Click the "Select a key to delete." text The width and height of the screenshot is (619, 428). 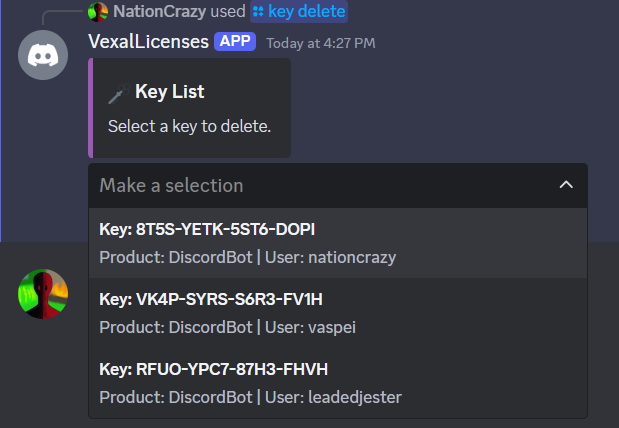[x=189, y=127]
